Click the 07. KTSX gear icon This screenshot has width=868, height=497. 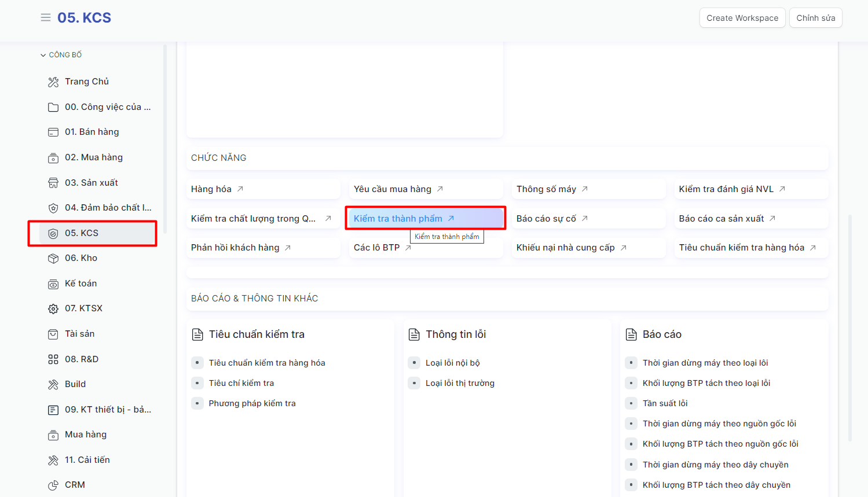click(53, 309)
